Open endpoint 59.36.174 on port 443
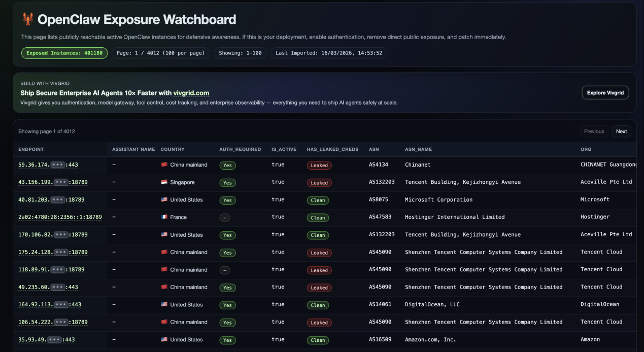Screen dimensions: 644x352 (48, 165)
